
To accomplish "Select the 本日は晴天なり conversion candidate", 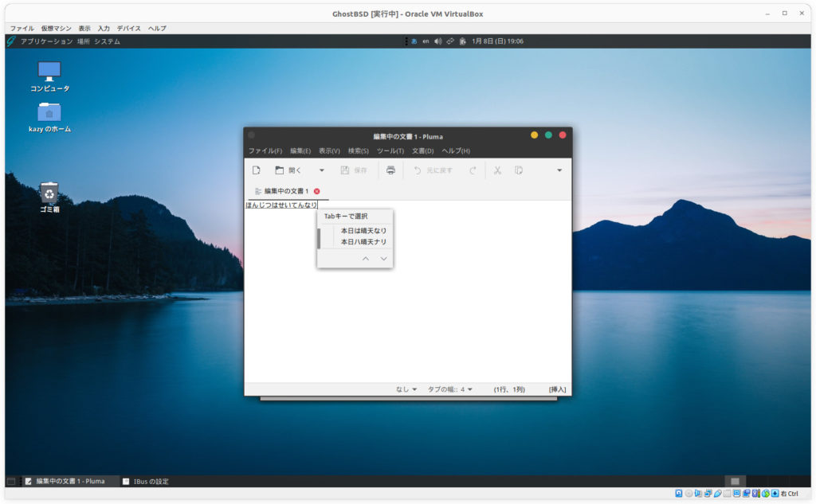I will tap(363, 231).
